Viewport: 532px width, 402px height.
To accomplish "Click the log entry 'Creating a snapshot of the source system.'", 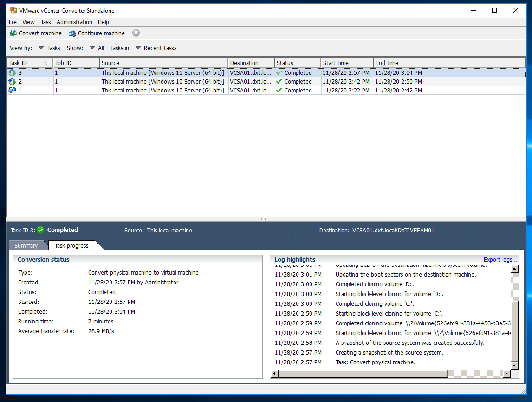I will [389, 352].
